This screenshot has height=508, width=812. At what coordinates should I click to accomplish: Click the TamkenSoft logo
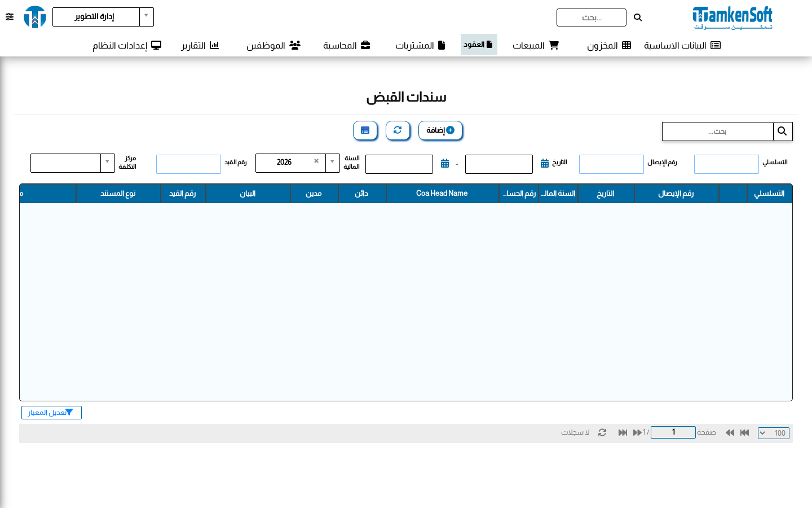coord(732,17)
